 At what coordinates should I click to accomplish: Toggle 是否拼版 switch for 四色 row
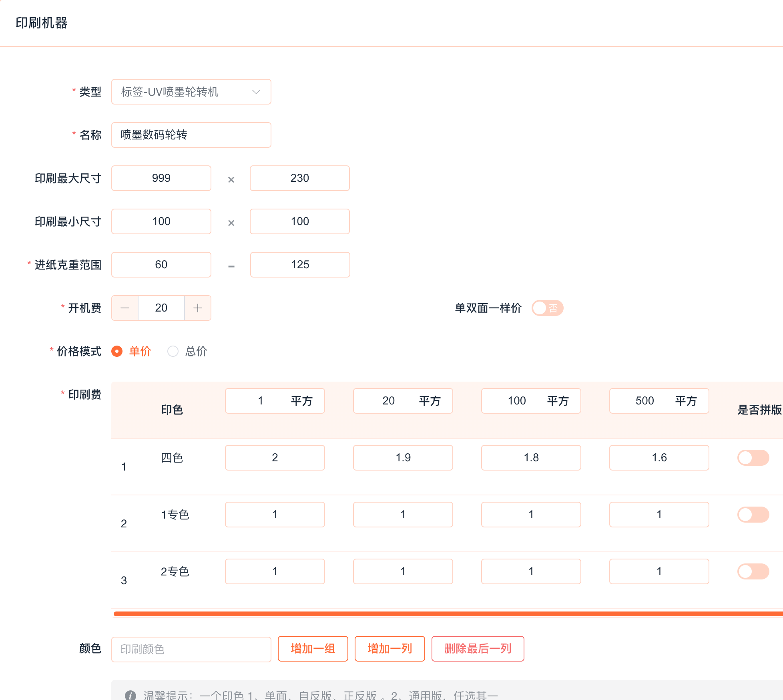[753, 458]
